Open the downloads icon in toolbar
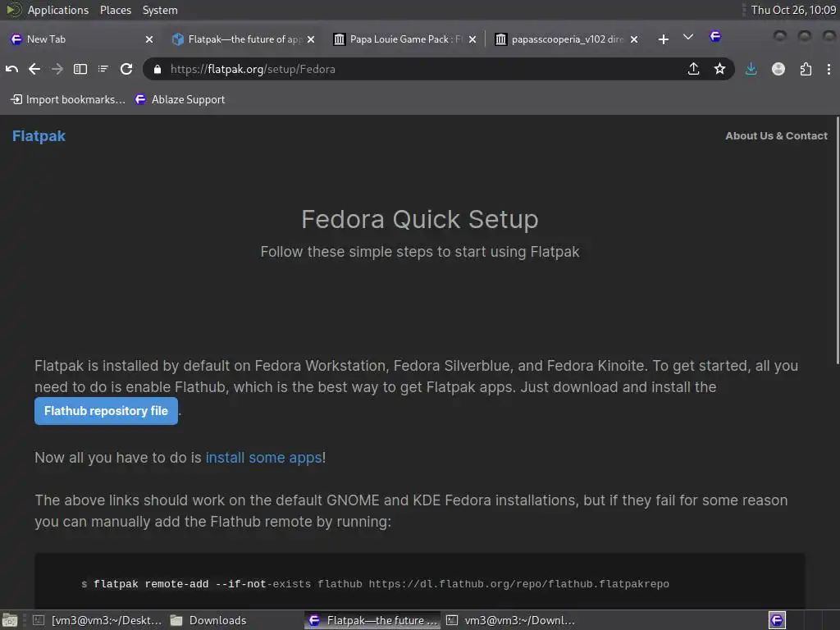The height and width of the screenshot is (630, 840). 751,69
